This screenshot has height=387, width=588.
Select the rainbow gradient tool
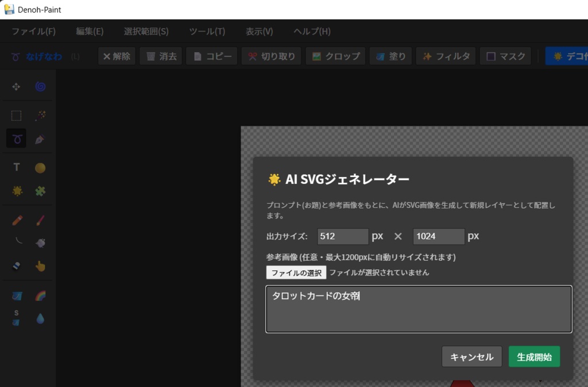coord(40,296)
